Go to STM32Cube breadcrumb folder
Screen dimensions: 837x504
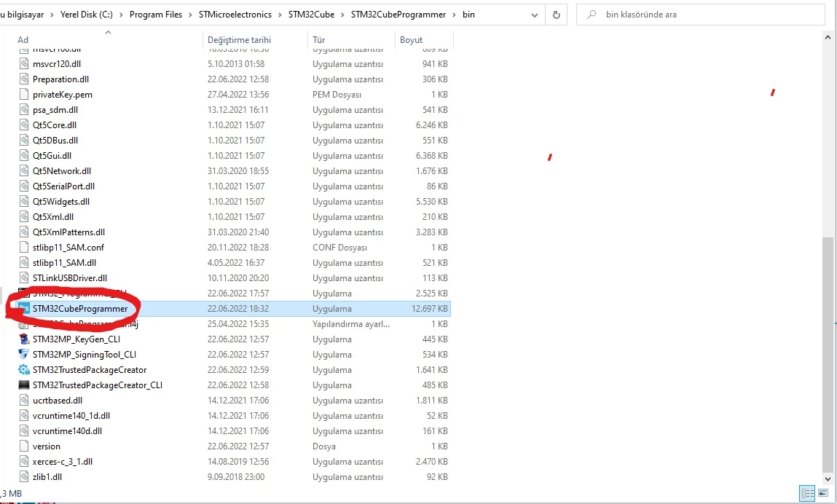click(x=311, y=15)
